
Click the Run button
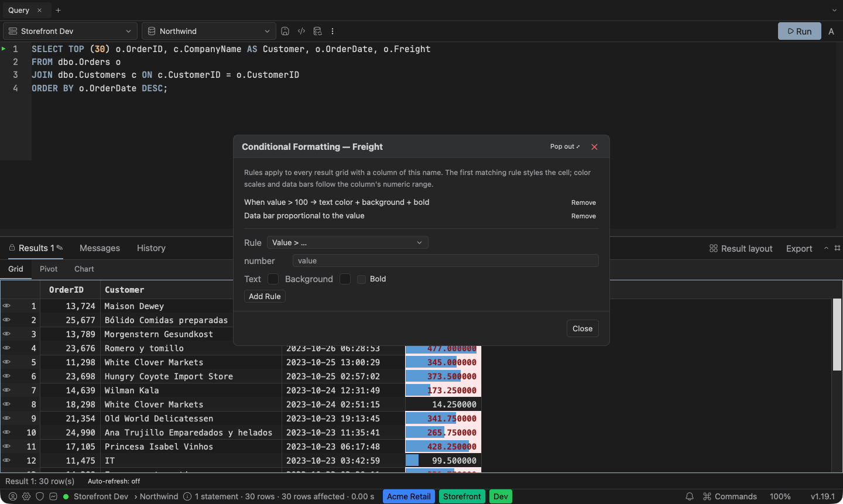pyautogui.click(x=800, y=31)
